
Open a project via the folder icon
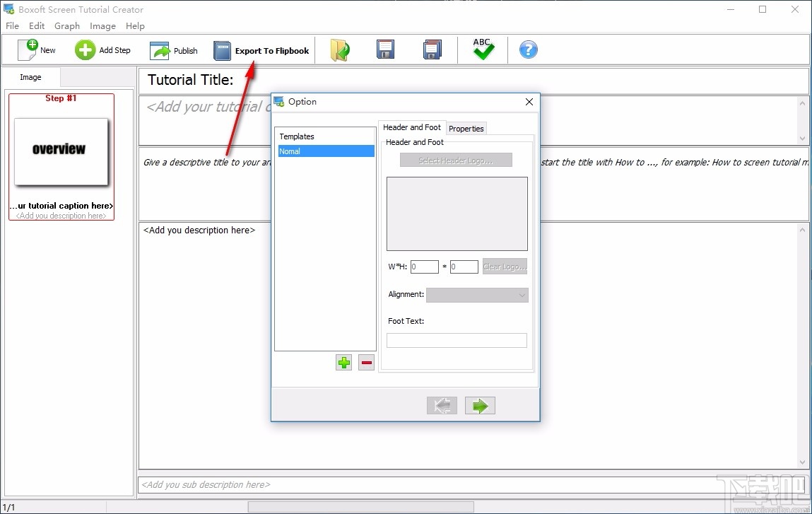(340, 49)
